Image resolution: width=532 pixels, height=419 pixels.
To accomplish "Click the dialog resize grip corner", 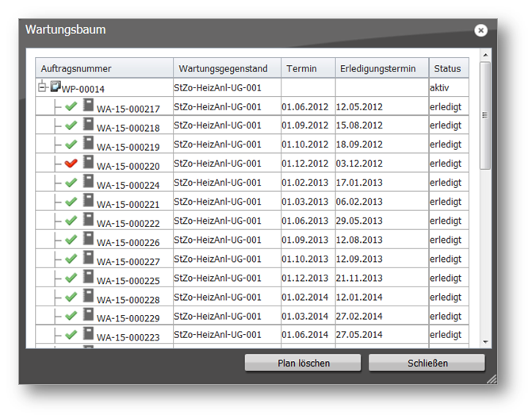I will click(x=492, y=379).
